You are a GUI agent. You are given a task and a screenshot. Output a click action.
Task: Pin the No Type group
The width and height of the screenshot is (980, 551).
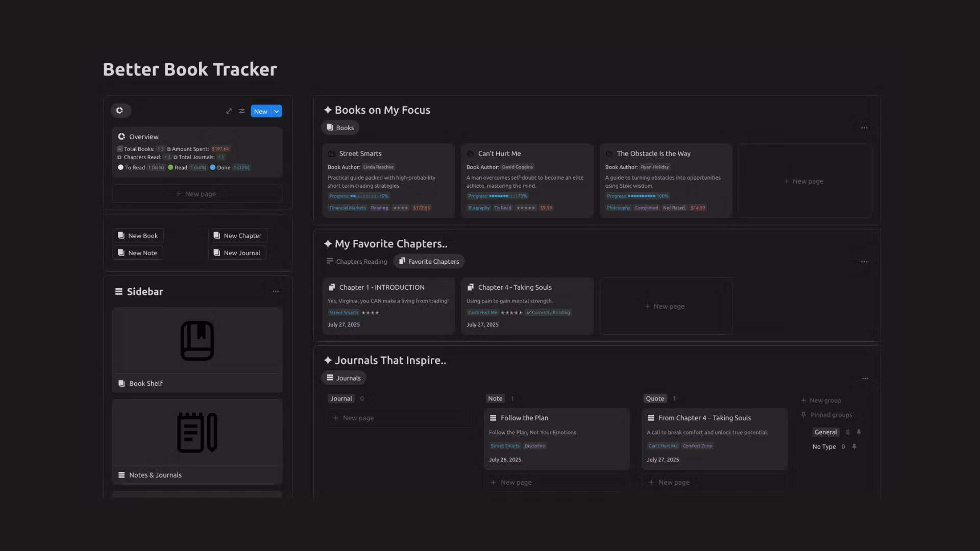point(854,447)
